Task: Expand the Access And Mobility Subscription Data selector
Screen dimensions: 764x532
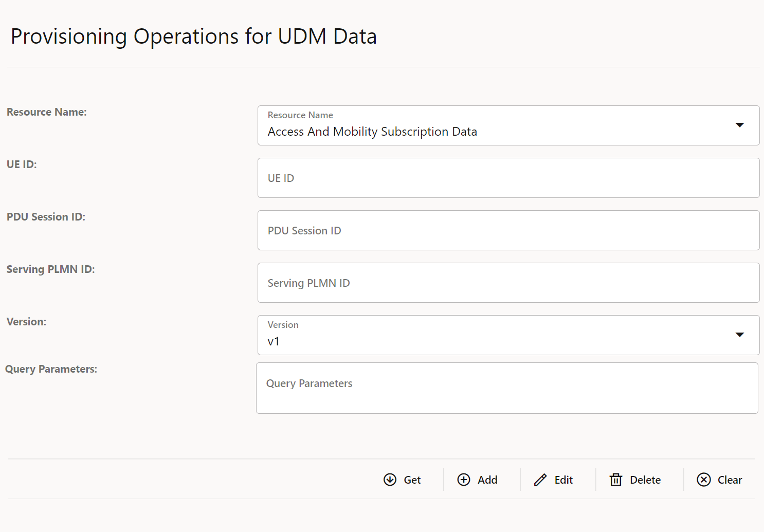Action: (508, 125)
